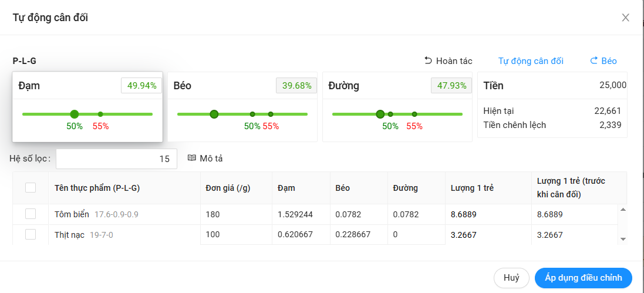Viewport: 644px width, 293px height.
Task: Click the Lượng 1 trẻ value 8.6889
Action: 463,214
